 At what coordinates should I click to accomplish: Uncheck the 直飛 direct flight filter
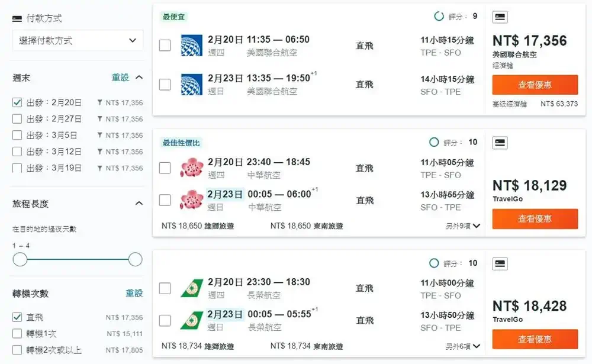tap(17, 317)
